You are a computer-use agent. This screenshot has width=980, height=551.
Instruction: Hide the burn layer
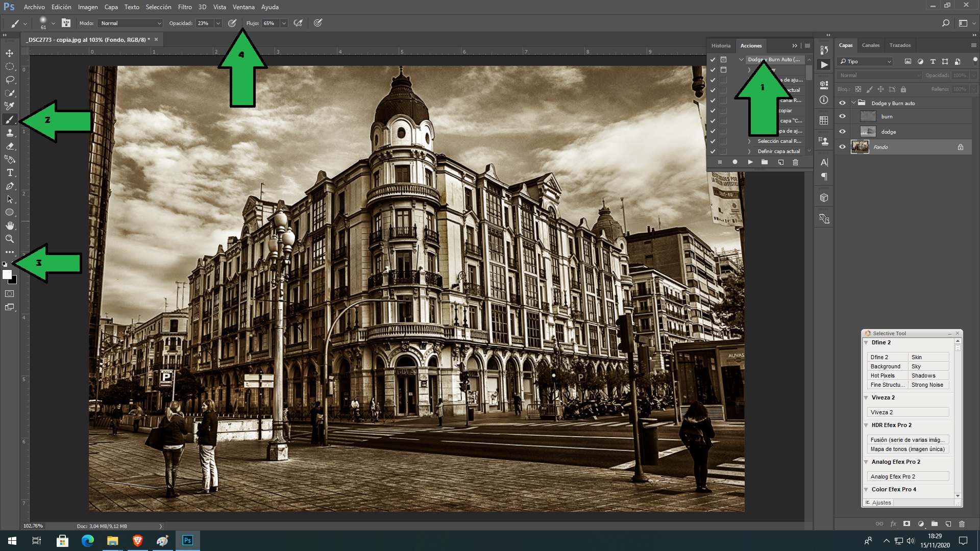click(x=843, y=116)
